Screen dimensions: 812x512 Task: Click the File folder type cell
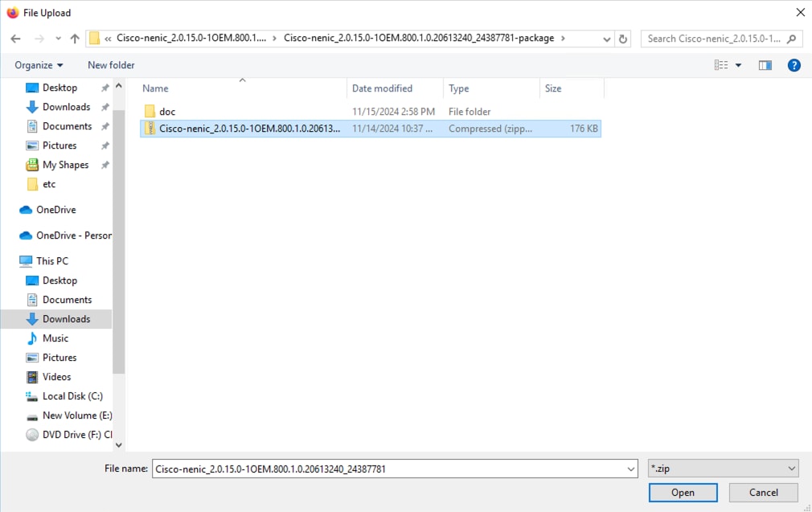point(470,112)
